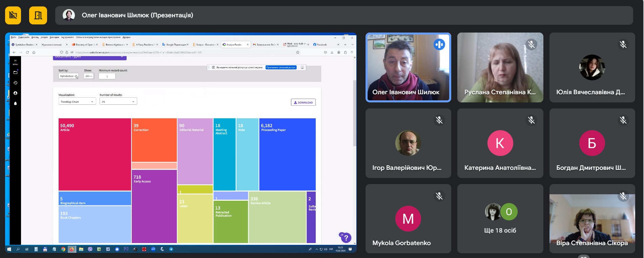This screenshot has width=644, height=258.
Task: Click the 193 Book Chapters block
Action: pyautogui.click(x=95, y=224)
